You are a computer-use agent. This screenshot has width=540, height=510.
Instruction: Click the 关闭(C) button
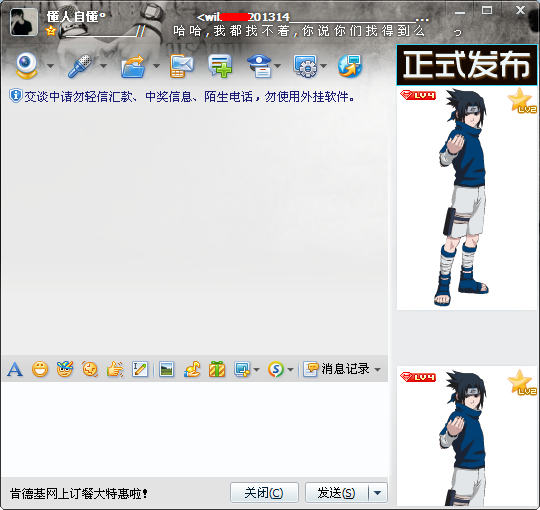pyautogui.click(x=264, y=492)
